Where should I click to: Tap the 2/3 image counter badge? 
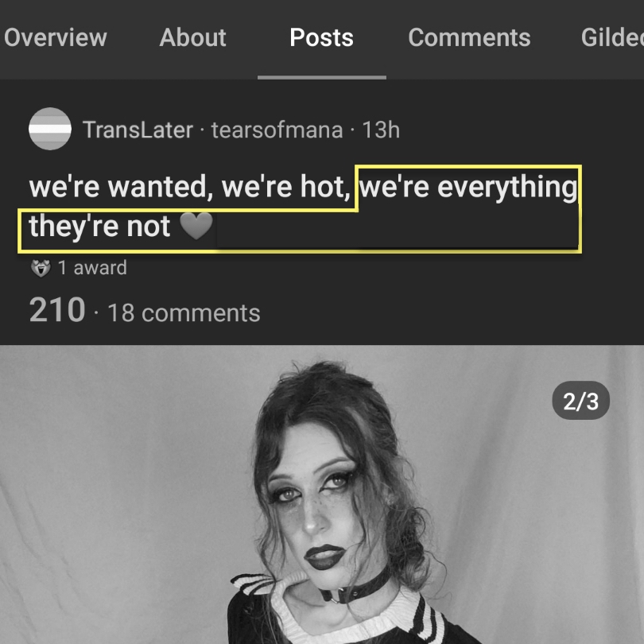point(580,401)
